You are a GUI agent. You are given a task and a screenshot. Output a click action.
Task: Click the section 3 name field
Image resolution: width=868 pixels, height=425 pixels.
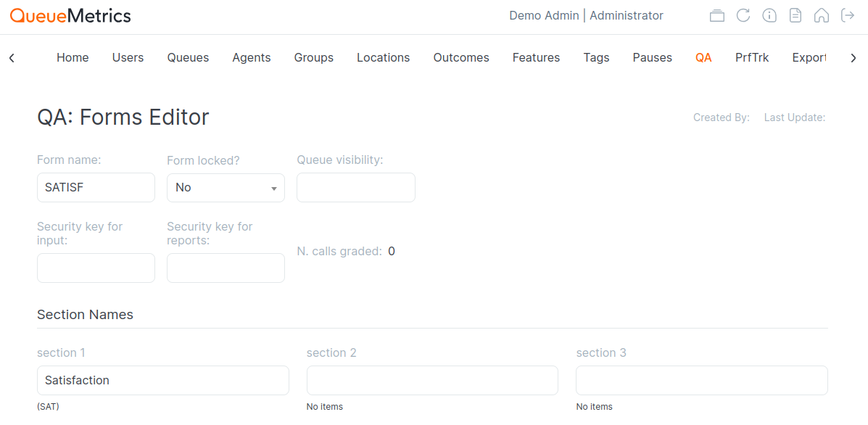click(701, 381)
